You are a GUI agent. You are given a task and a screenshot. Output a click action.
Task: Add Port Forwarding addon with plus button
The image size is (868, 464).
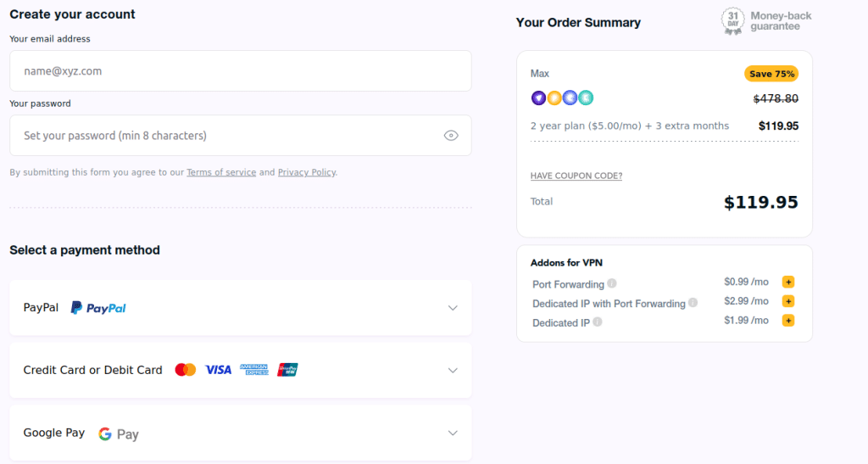point(788,282)
